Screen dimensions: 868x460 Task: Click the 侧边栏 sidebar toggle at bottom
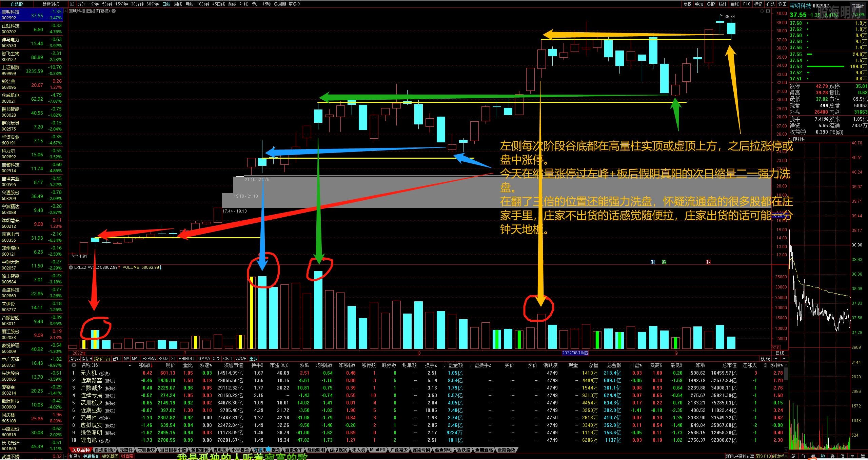pos(780,456)
